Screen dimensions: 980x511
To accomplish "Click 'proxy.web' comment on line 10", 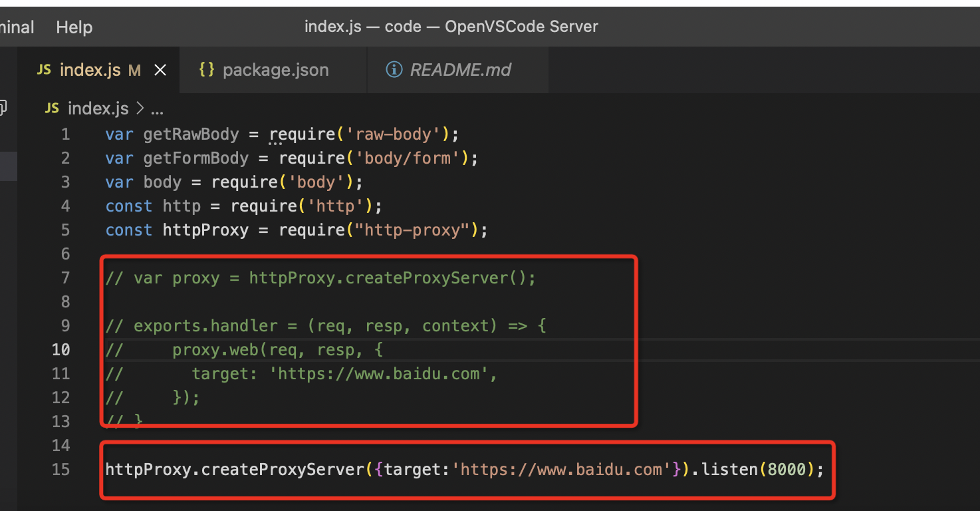I will (215, 350).
